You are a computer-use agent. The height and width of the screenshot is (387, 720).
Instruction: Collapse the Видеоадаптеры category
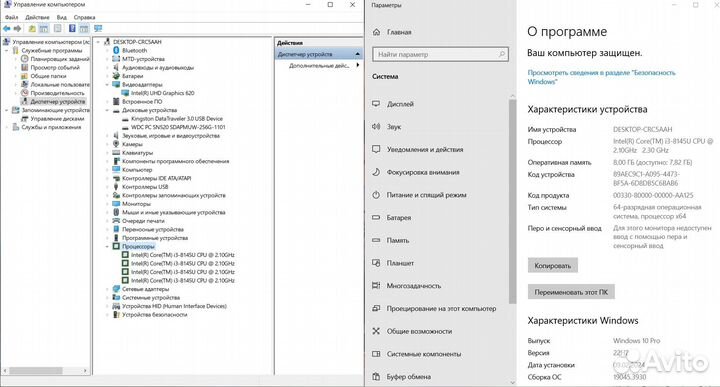pos(107,84)
